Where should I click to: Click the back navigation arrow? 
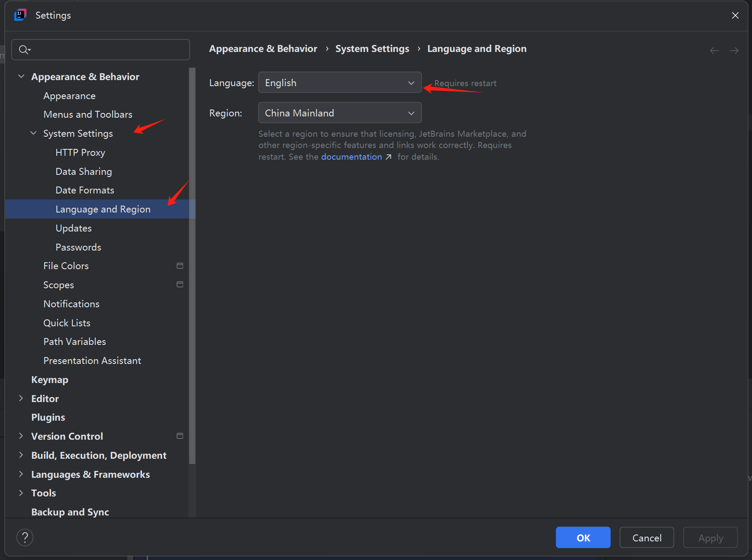(714, 51)
